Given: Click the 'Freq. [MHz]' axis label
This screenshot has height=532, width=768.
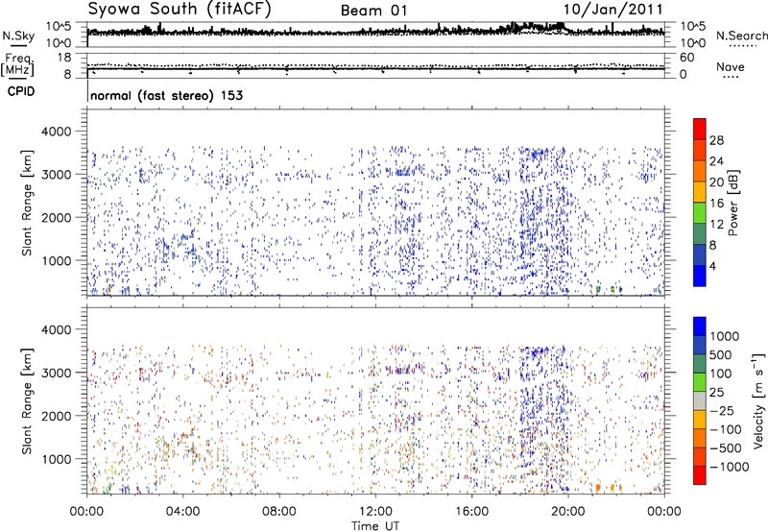Looking at the screenshot, I should pos(17,65).
